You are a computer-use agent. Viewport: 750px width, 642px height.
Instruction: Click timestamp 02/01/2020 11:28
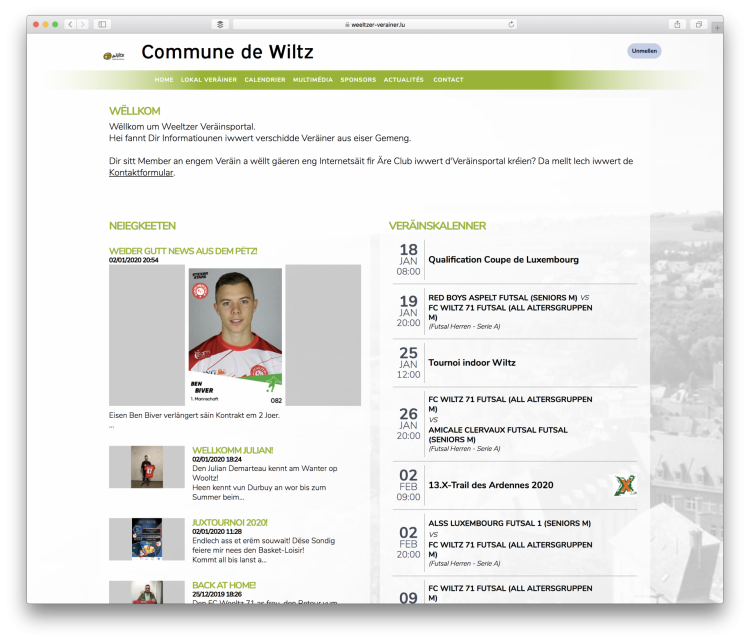coord(217,531)
